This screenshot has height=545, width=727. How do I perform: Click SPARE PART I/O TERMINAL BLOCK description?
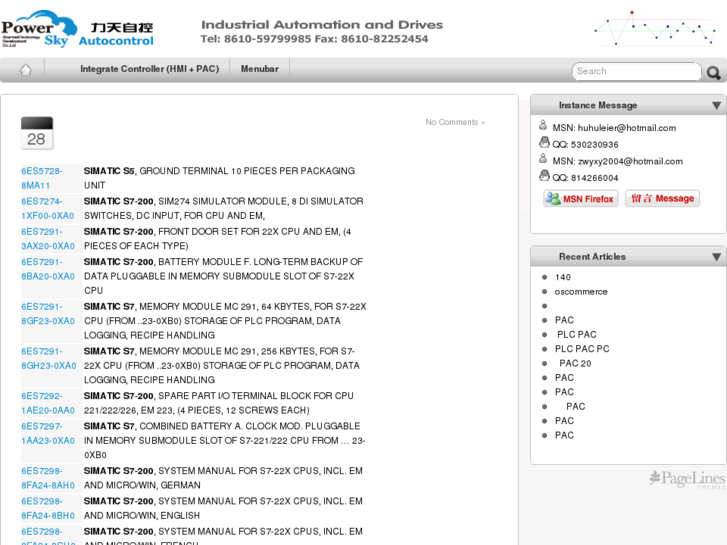(219, 403)
